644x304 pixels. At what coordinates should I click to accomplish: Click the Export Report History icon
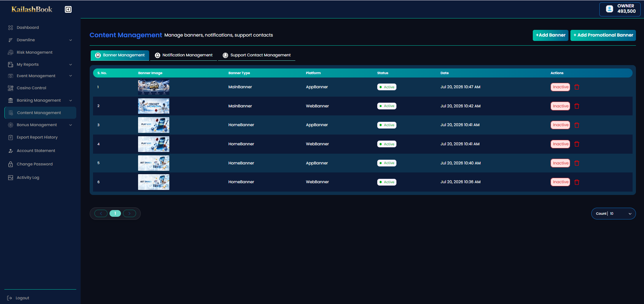pyautogui.click(x=11, y=137)
